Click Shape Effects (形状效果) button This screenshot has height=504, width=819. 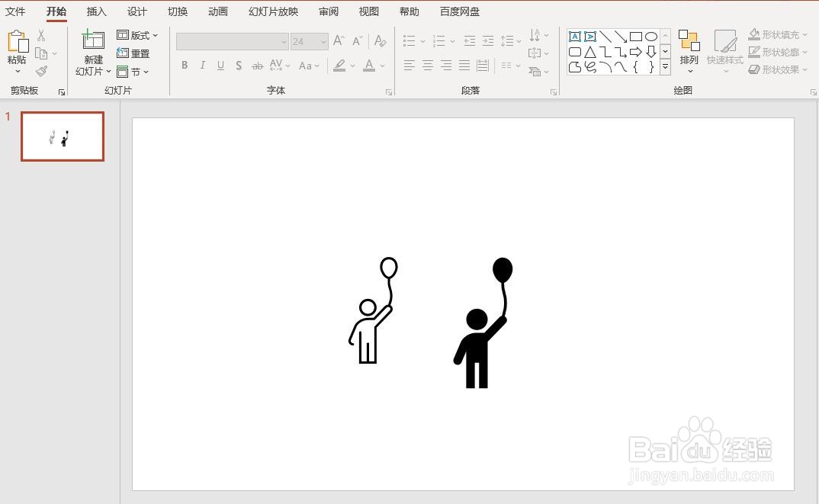[x=779, y=69]
